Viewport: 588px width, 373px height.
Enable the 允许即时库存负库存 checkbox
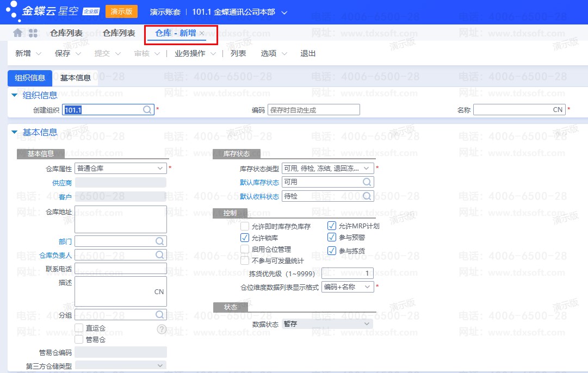click(245, 226)
